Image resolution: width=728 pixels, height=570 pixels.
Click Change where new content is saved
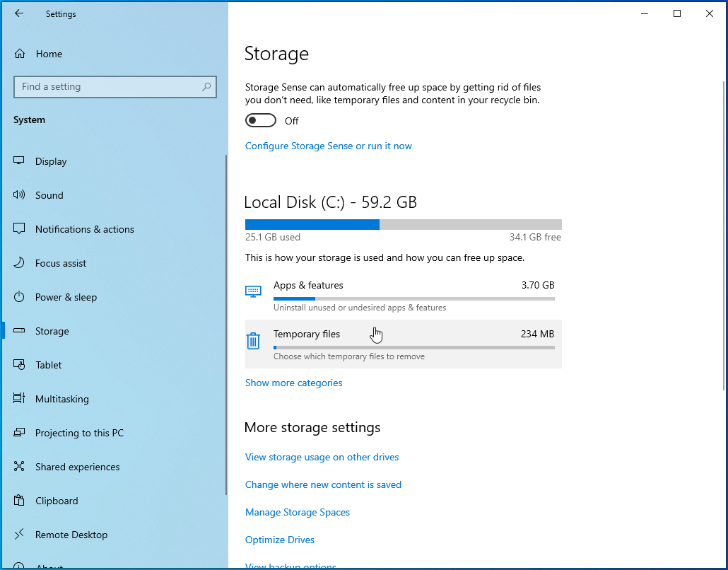tap(323, 484)
